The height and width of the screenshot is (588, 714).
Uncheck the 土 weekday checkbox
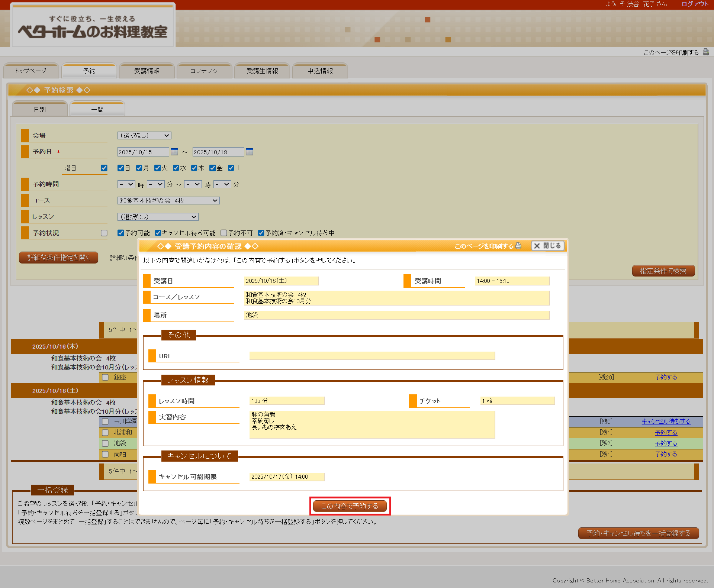231,168
